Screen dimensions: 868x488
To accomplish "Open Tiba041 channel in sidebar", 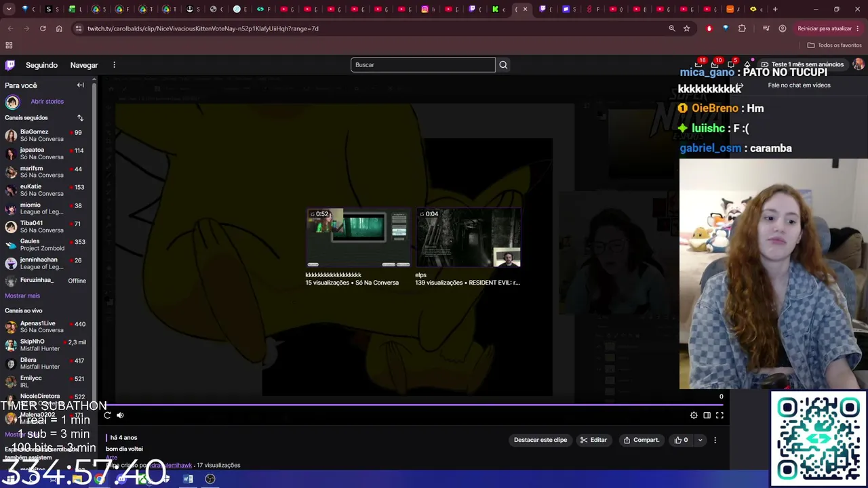I will click(46, 227).
